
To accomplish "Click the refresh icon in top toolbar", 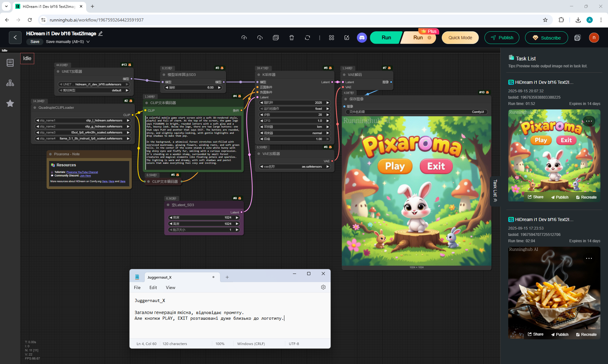I will (307, 38).
